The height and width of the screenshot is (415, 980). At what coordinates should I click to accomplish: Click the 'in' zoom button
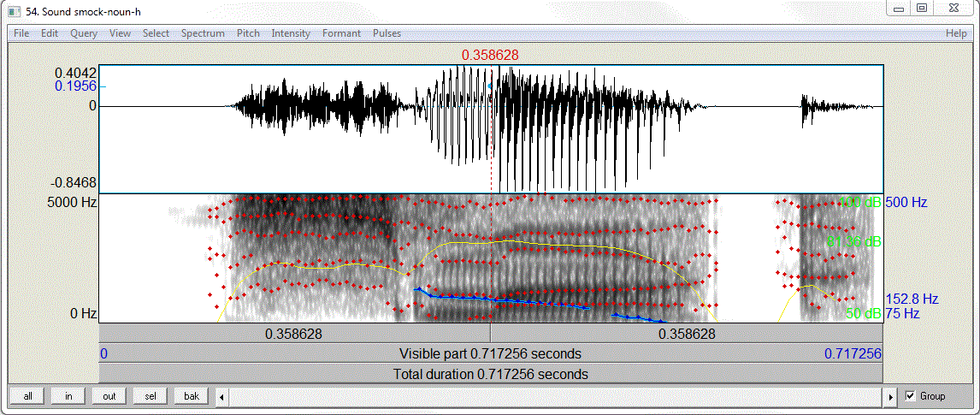pyautogui.click(x=68, y=396)
